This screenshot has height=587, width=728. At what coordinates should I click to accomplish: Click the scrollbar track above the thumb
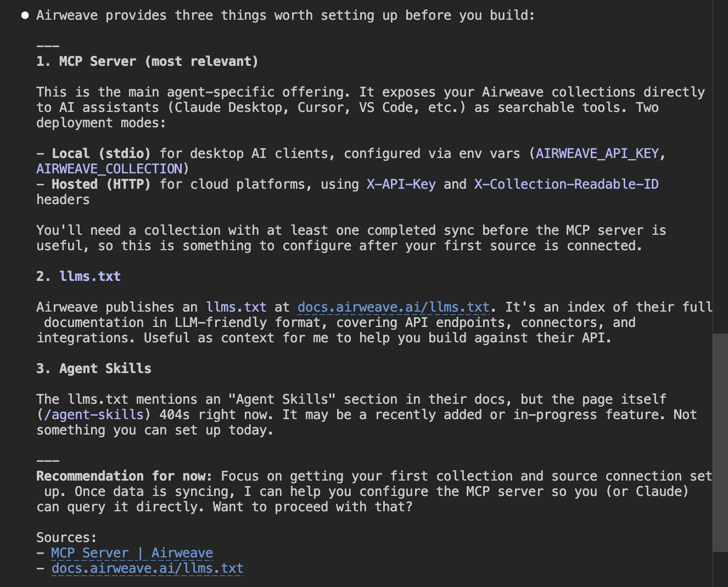[x=720, y=165]
